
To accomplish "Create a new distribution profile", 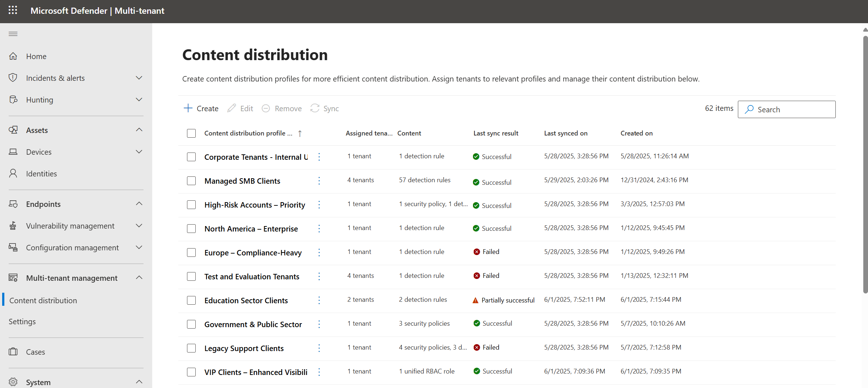I will pyautogui.click(x=201, y=108).
